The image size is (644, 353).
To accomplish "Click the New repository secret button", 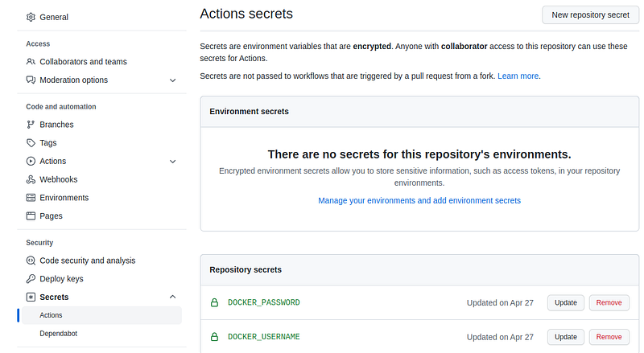I will click(x=590, y=14).
